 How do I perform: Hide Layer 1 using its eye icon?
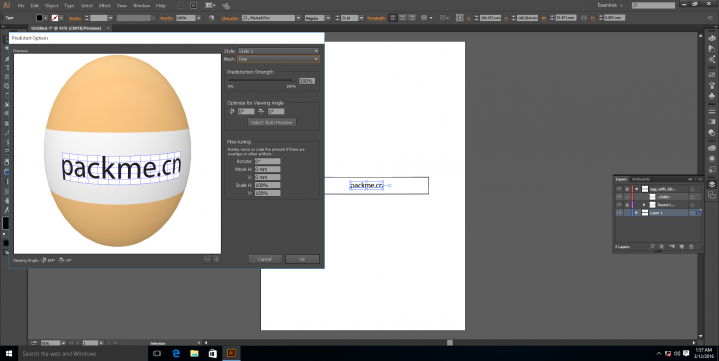point(619,213)
